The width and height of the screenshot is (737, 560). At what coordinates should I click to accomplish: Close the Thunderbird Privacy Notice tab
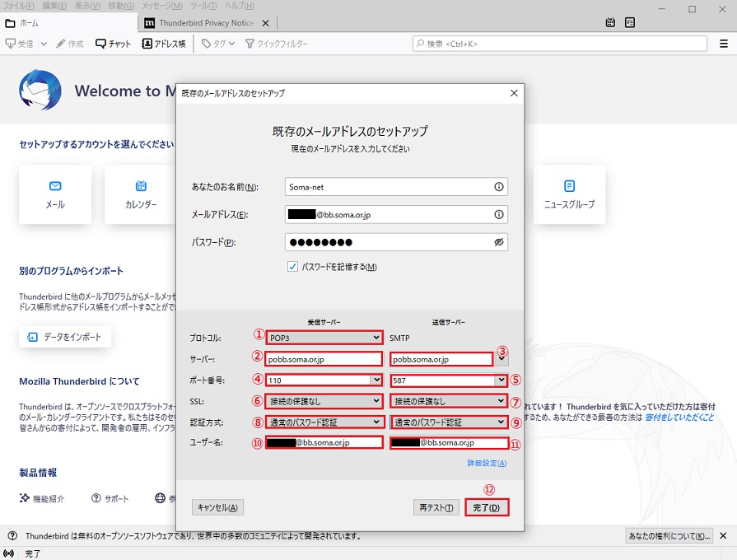coord(265,23)
